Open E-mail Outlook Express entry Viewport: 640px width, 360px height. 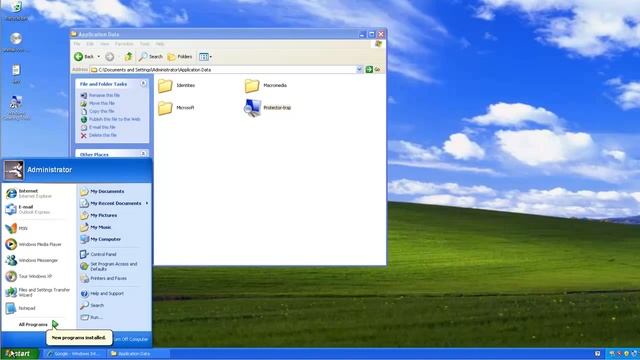click(x=27, y=209)
